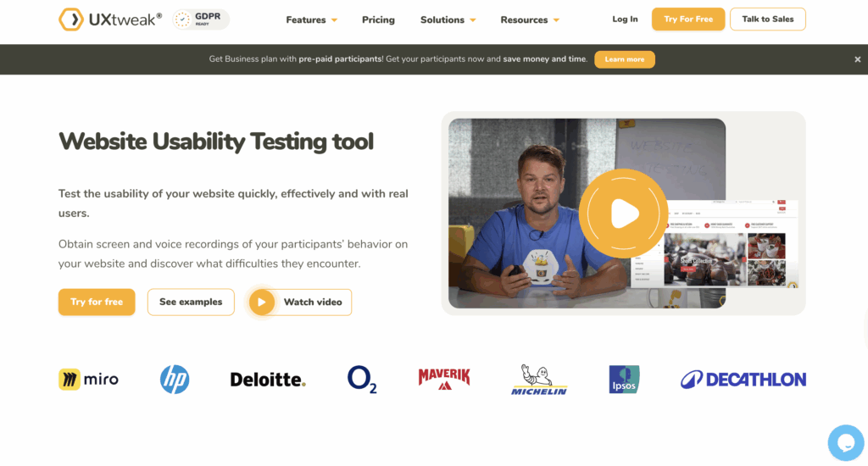Image resolution: width=868 pixels, height=466 pixels.
Task: Click the Michelin logo
Action: 539,380
